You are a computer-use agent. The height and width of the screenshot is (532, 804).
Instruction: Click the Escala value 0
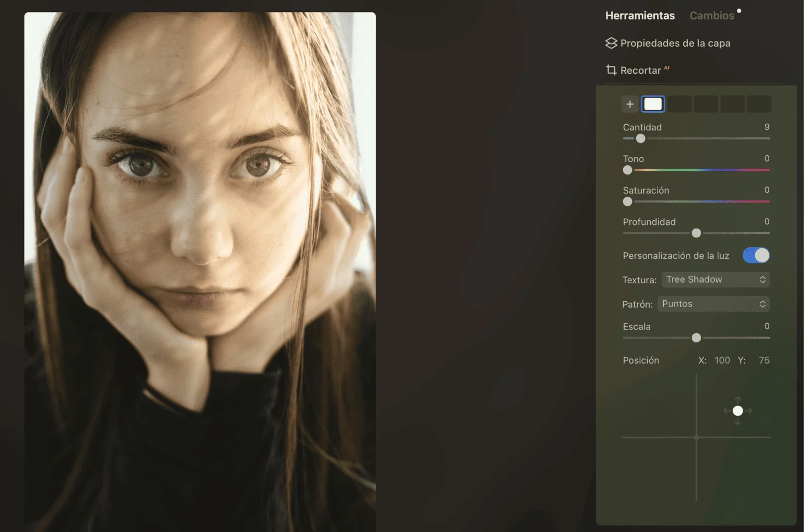pos(767,326)
